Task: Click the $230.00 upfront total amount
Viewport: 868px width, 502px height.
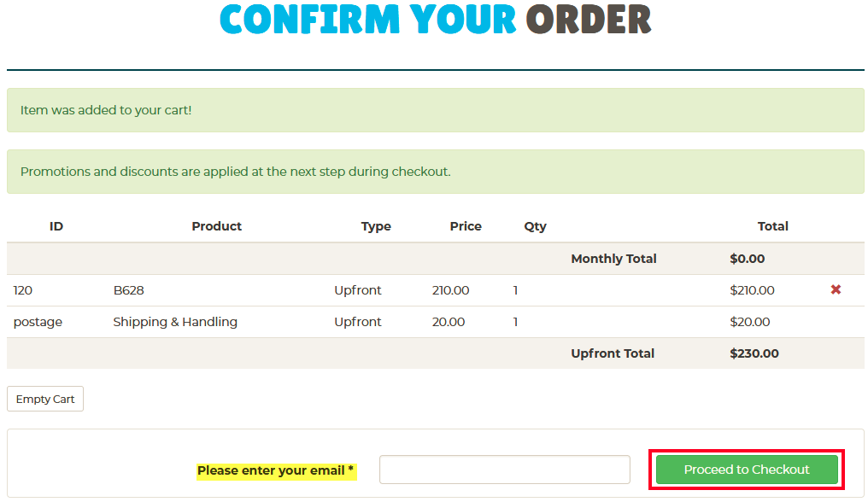Action: (754, 353)
